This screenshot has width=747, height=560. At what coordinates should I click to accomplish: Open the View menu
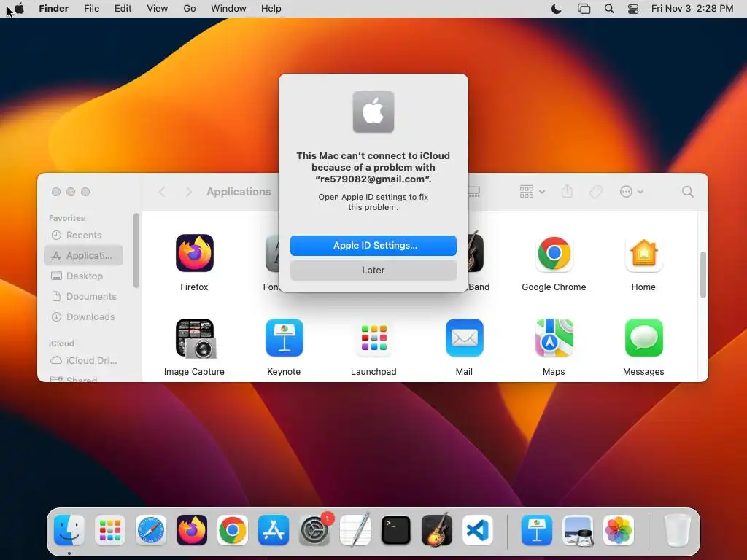click(158, 9)
